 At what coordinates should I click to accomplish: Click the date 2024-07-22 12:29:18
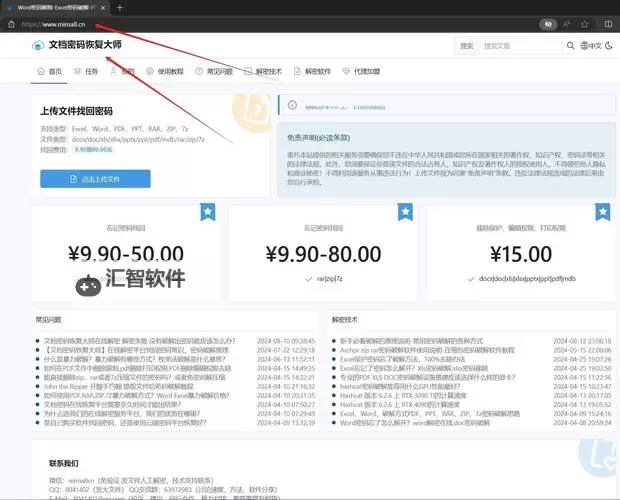click(286, 350)
